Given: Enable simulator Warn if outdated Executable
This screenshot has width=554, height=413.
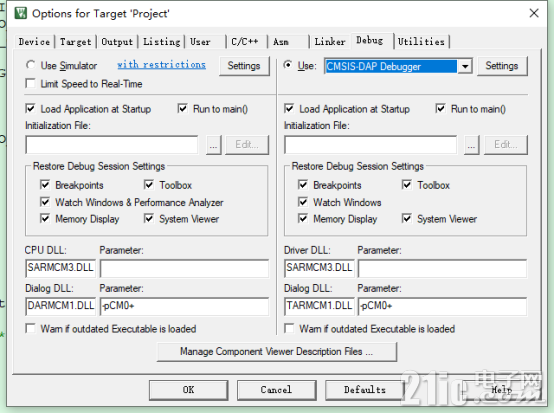Looking at the screenshot, I should (x=31, y=329).
